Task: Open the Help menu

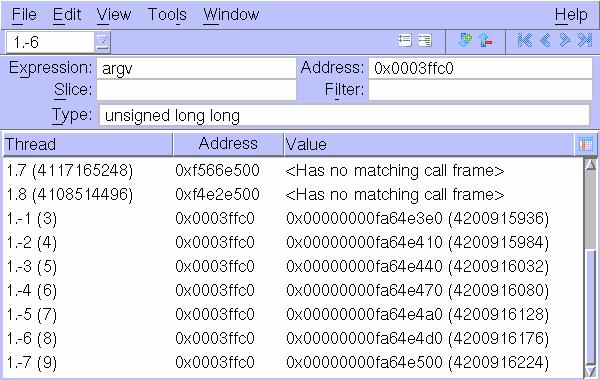Action: tap(571, 15)
